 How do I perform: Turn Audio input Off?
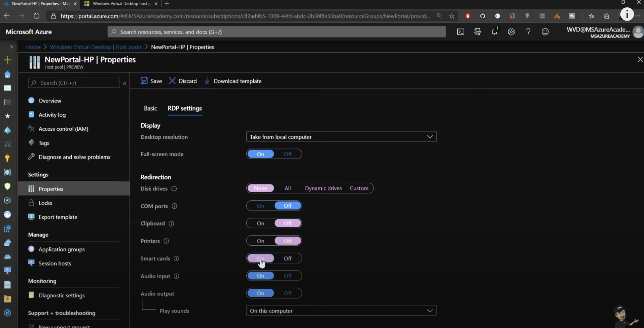click(x=287, y=276)
